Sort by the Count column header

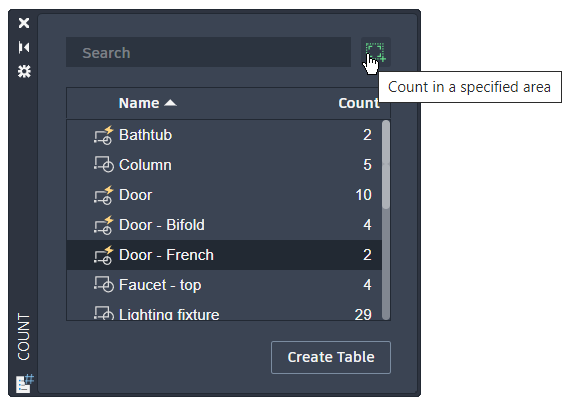pyautogui.click(x=359, y=103)
